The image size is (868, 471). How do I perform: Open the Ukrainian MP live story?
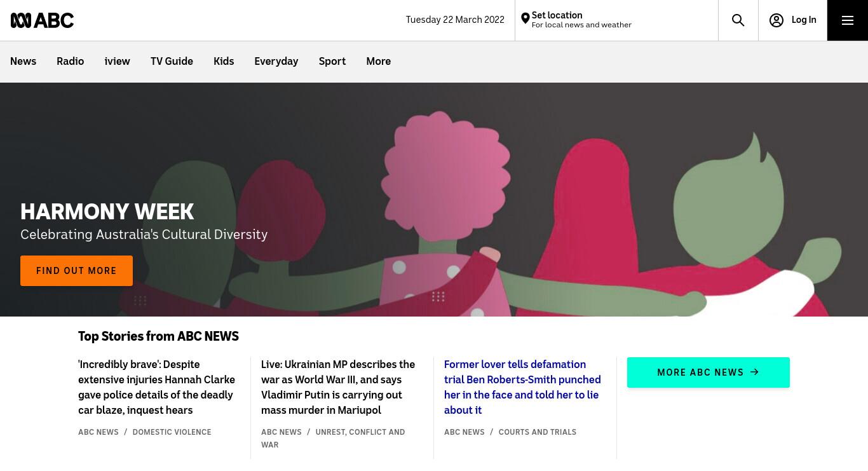pyautogui.click(x=338, y=387)
